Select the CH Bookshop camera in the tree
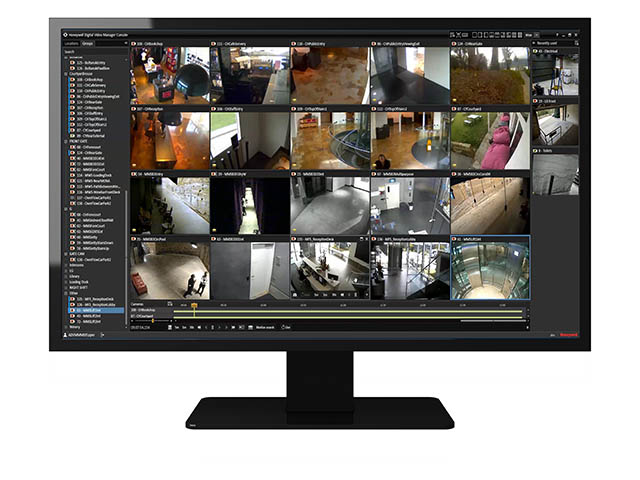 pyautogui.click(x=91, y=78)
